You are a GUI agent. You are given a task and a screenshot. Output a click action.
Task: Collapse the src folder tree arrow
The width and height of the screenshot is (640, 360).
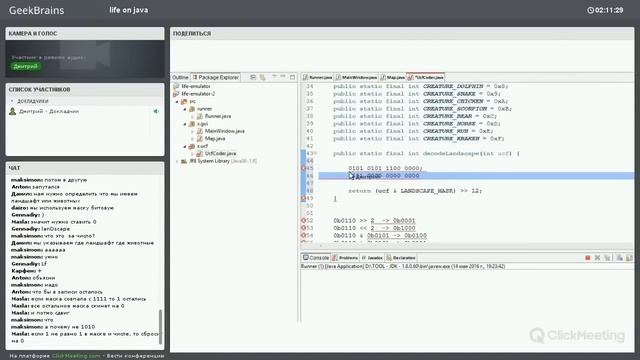click(177, 102)
